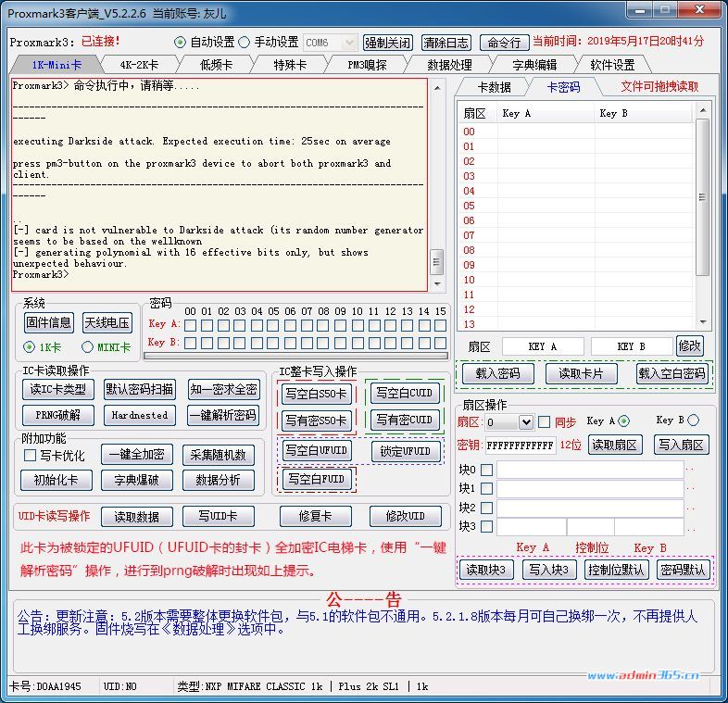Open the 扇区 sector number dropdown

(x=525, y=422)
